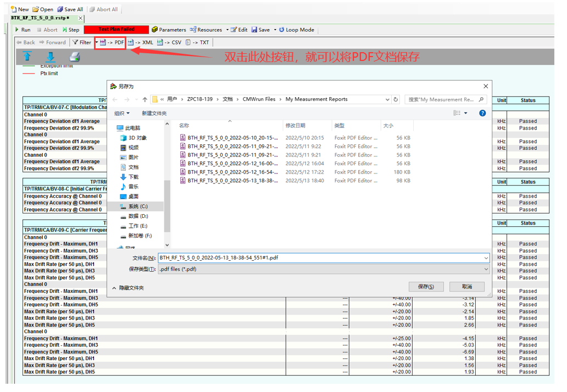Click the blue up arrow report icon
This screenshot has width=567, height=392.
pyautogui.click(x=27, y=57)
